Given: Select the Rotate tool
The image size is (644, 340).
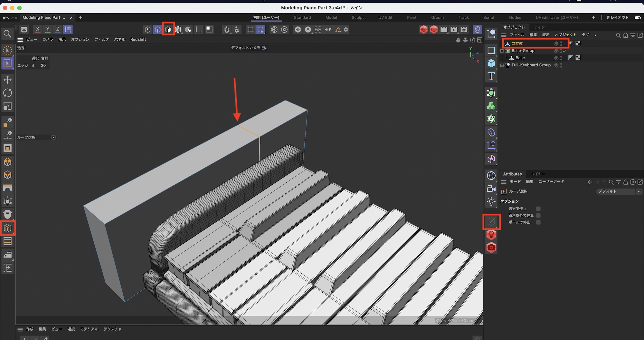Looking at the screenshot, I should pos(7,93).
